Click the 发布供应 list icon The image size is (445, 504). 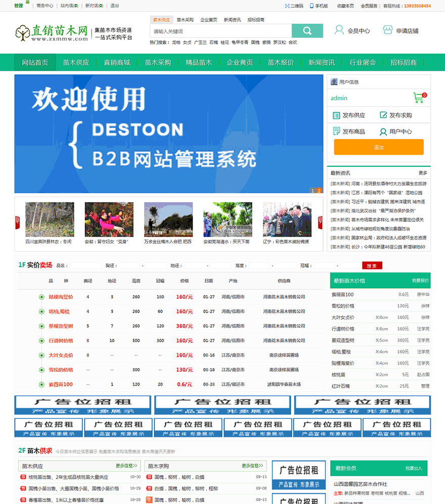[x=336, y=115]
